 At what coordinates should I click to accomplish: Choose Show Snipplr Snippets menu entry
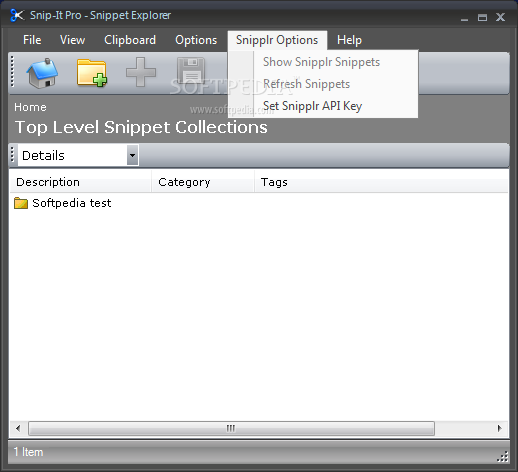tap(321, 62)
